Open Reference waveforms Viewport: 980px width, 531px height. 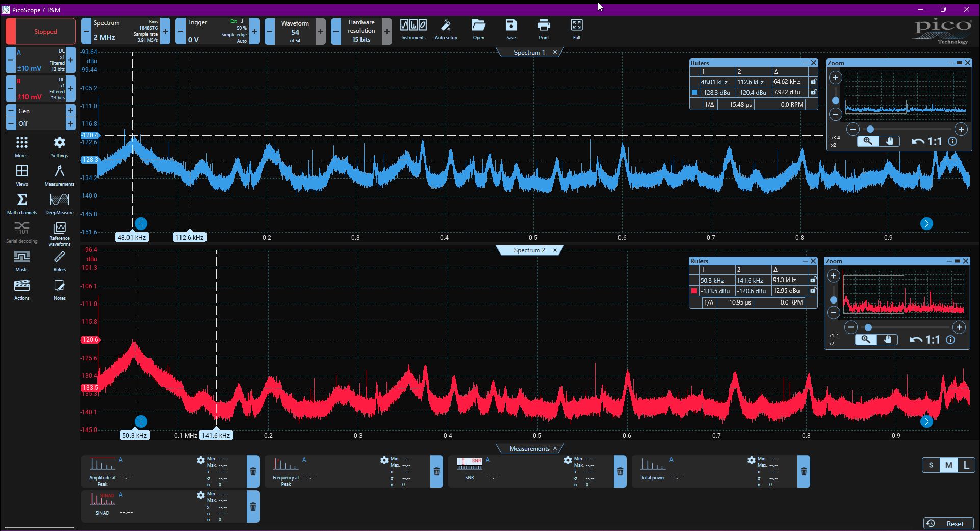tap(60, 234)
